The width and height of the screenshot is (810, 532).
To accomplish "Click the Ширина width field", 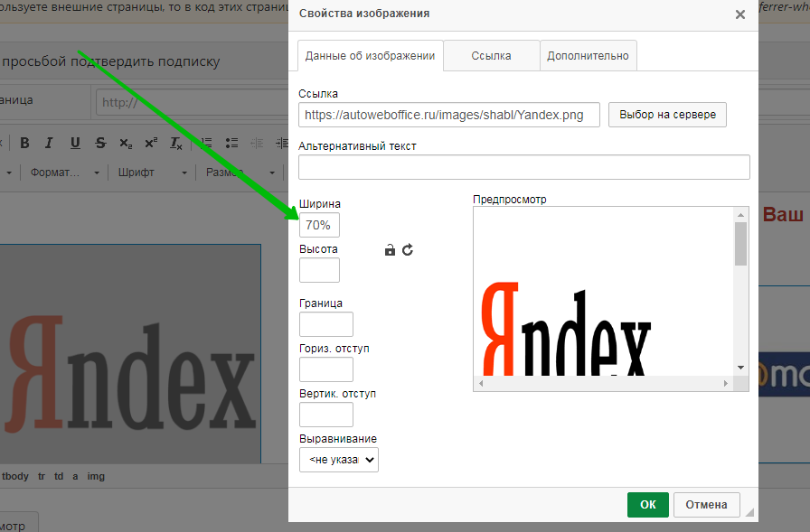I will pos(319,225).
